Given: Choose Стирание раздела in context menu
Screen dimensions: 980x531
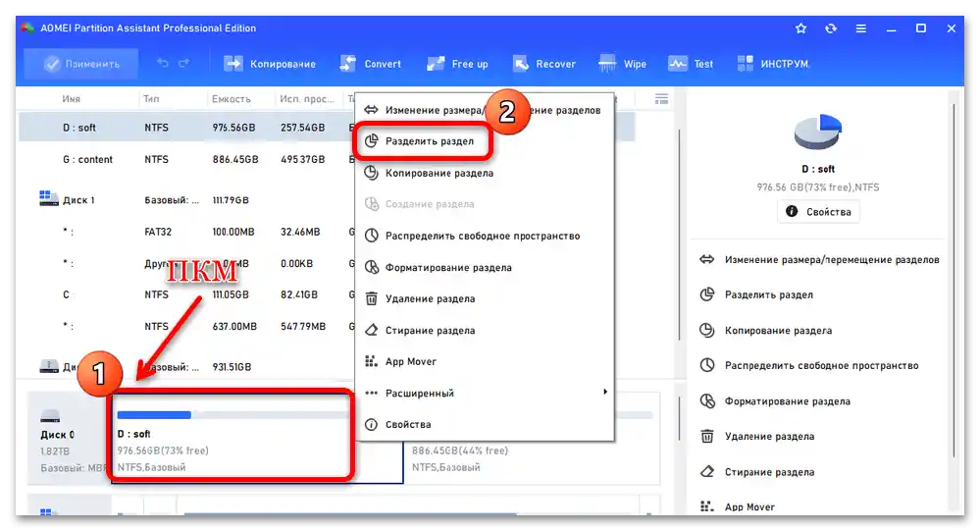Looking at the screenshot, I should point(430,330).
